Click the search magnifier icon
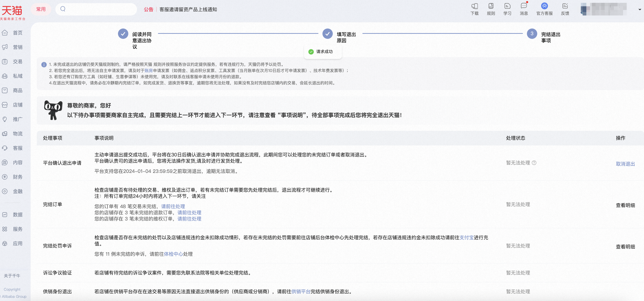Viewport: 644px width, 301px height. (x=63, y=9)
